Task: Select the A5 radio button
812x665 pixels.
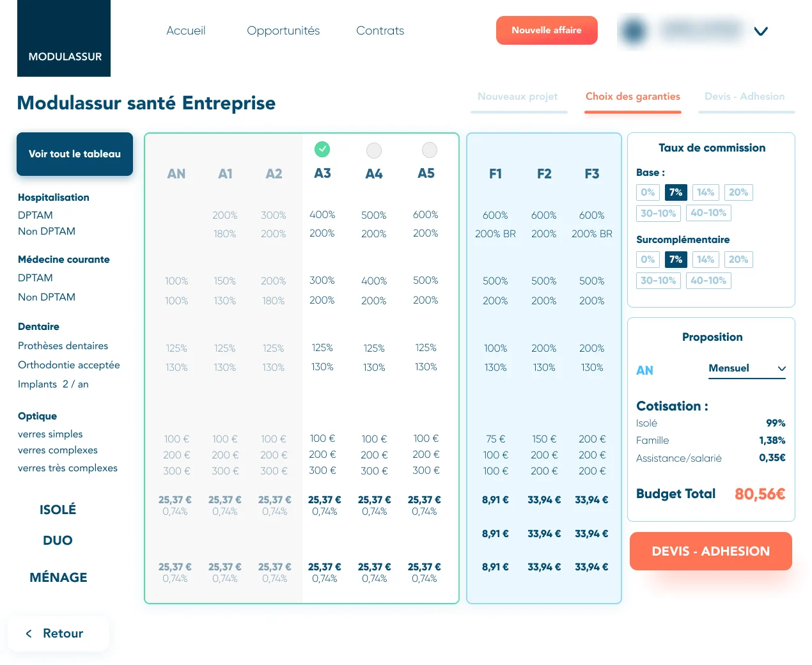Action: coord(430,150)
